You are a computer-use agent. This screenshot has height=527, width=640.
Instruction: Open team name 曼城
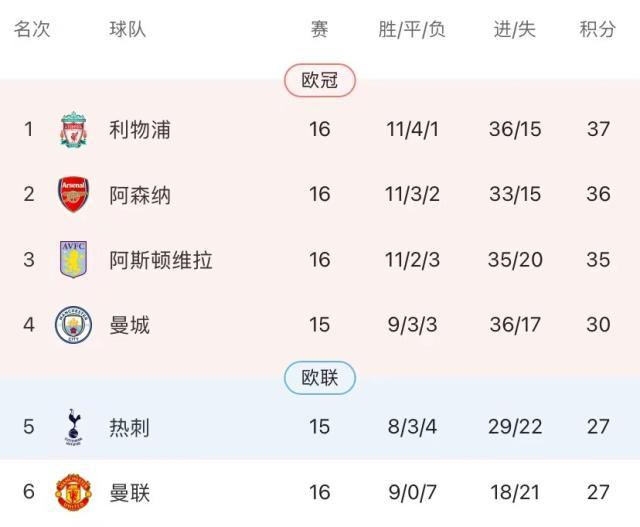tap(130, 325)
